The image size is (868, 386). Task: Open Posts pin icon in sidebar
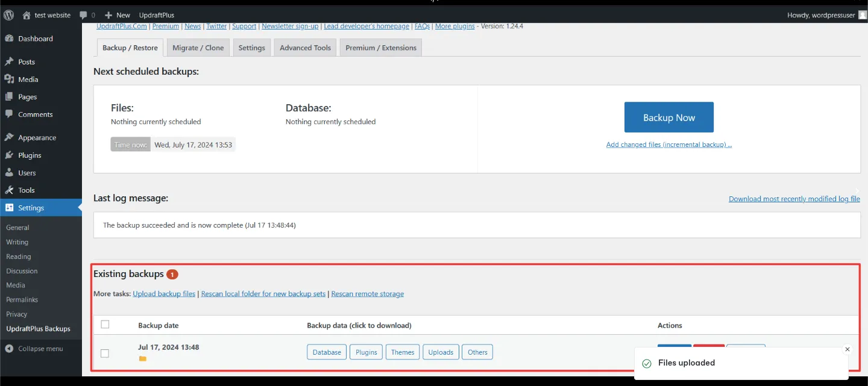pos(9,62)
